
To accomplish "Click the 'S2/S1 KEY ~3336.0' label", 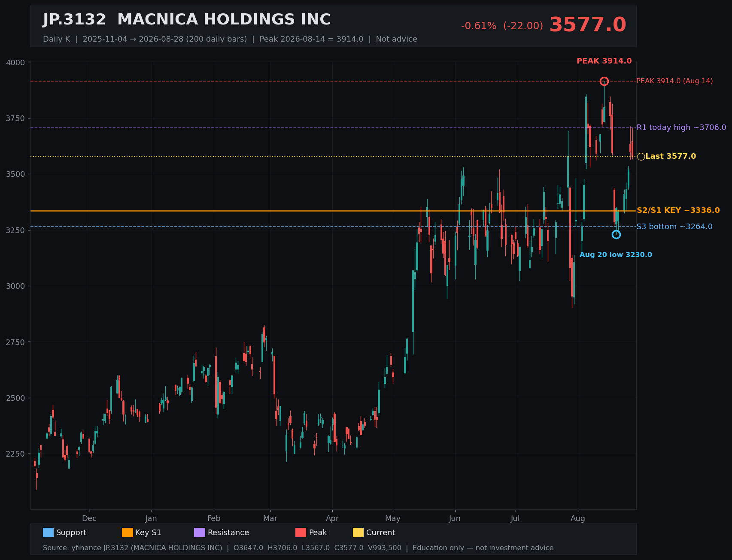I will coord(678,211).
